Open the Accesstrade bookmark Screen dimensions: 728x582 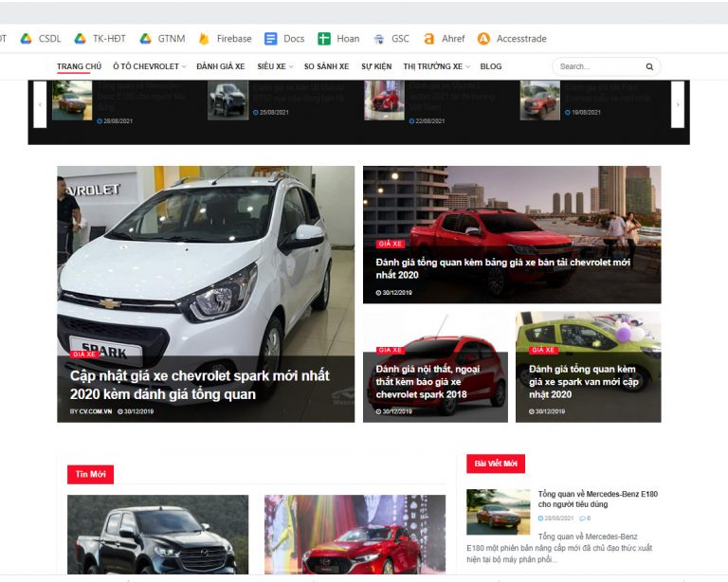(512, 39)
